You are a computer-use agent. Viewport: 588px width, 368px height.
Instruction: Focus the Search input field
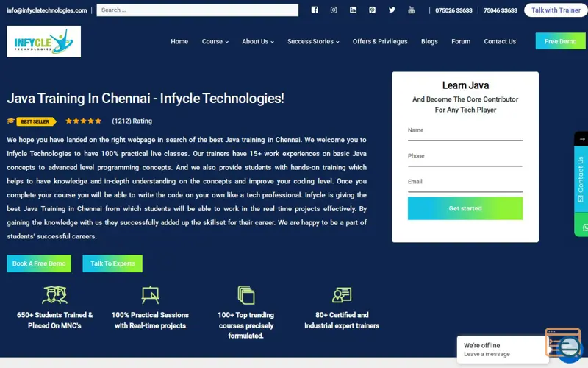click(x=198, y=10)
